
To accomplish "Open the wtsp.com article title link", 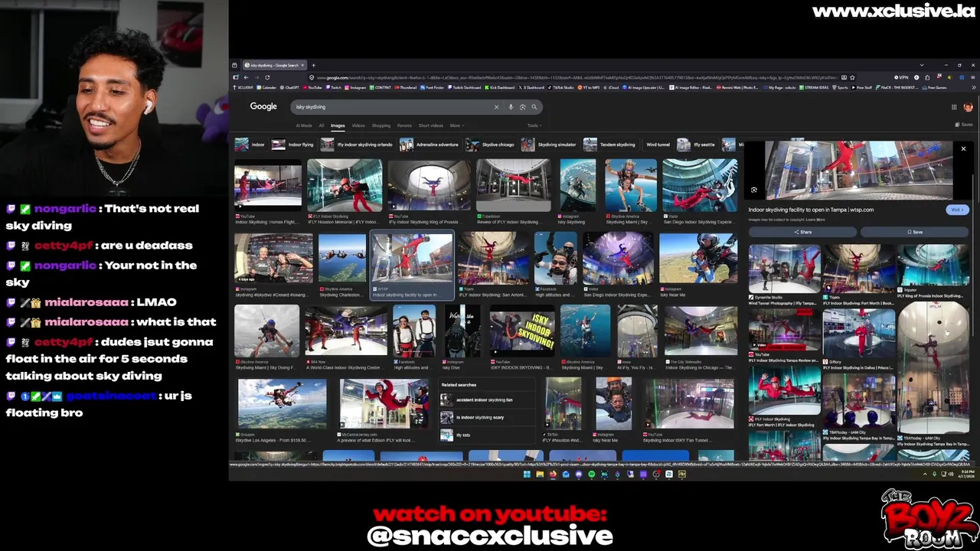I will (811, 210).
